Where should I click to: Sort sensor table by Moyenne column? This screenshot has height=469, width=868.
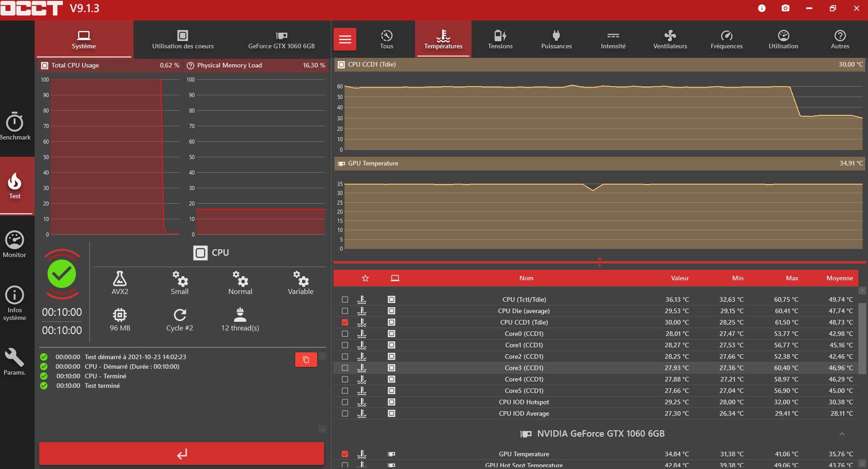coord(839,278)
